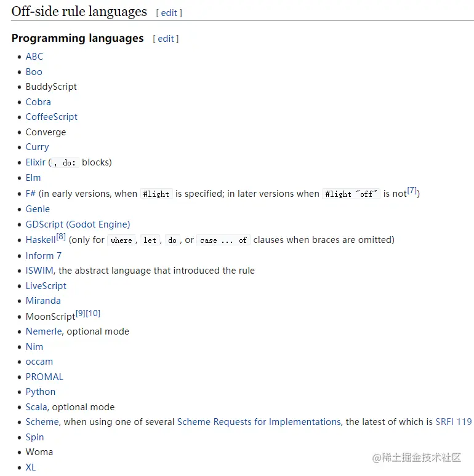Viewport: 474px width, 476px height.
Task: Click 'optional mode' after Nemerle
Action: (x=98, y=332)
